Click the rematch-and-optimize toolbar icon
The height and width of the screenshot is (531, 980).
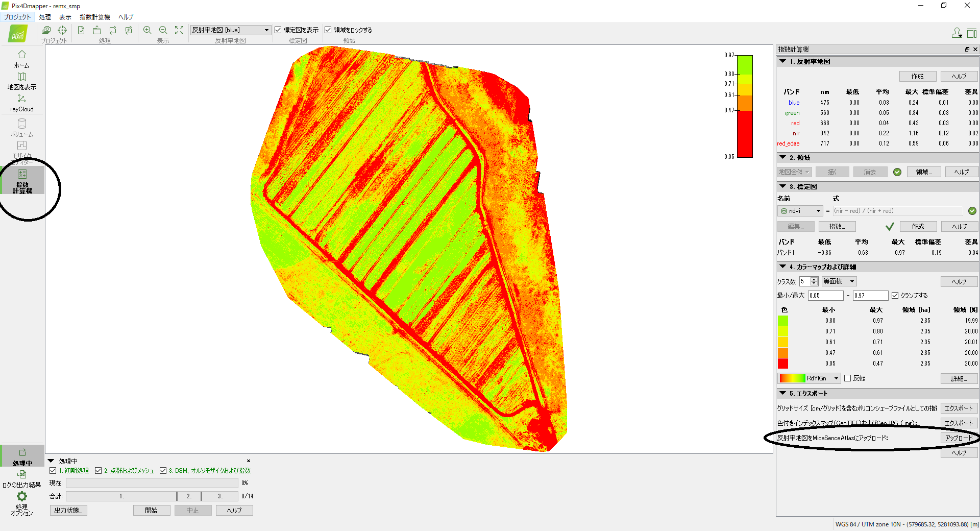[x=129, y=30]
